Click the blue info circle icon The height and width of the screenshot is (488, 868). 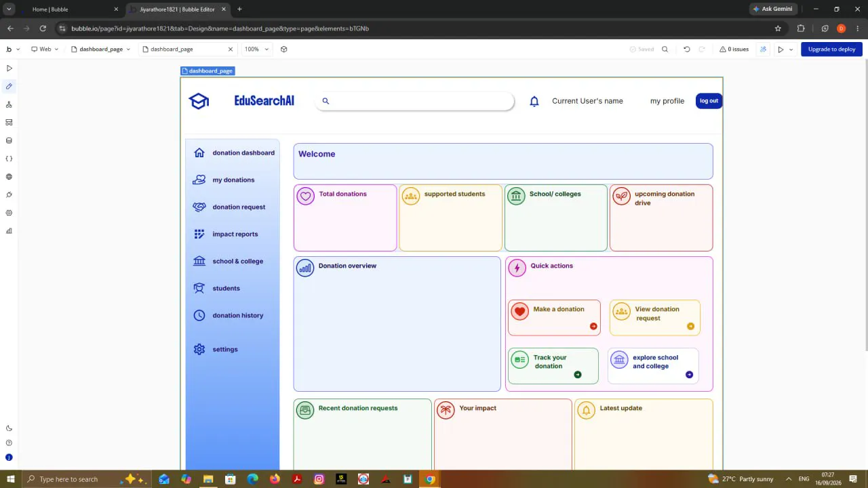(x=9, y=457)
